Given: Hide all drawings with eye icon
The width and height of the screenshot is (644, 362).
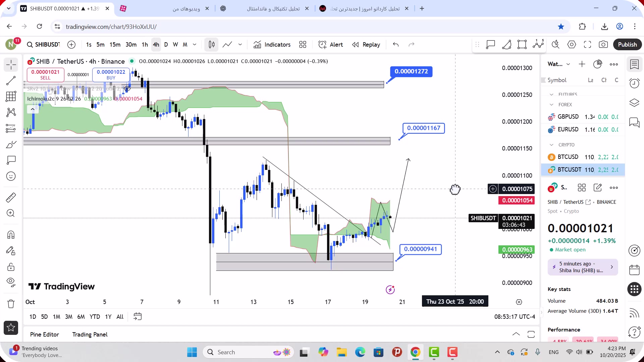Looking at the screenshot, I should 11,283.
